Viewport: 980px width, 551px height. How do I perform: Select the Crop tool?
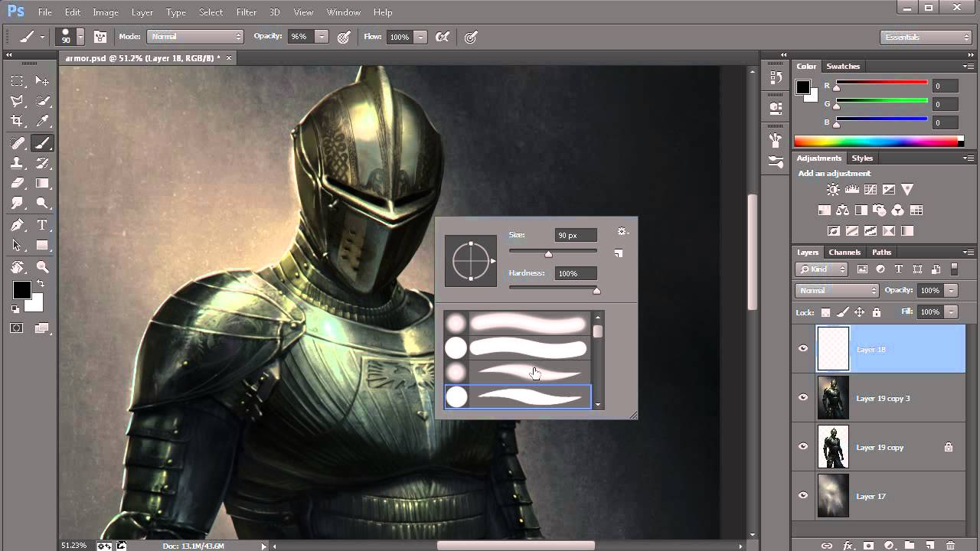pos(17,121)
